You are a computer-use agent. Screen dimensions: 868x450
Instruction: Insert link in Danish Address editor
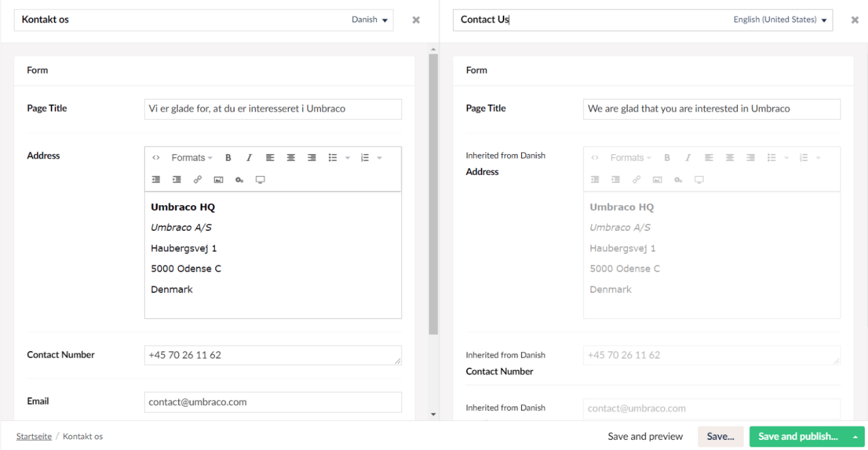(x=198, y=179)
